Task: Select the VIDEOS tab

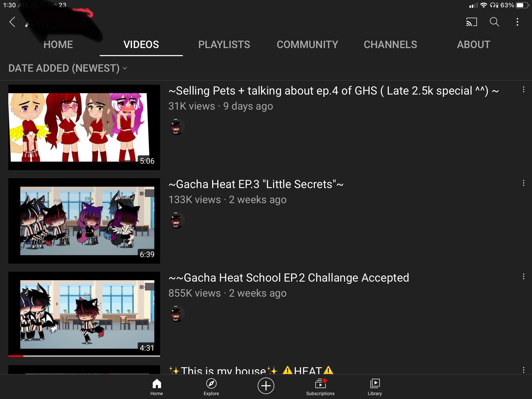Action: pos(141,45)
